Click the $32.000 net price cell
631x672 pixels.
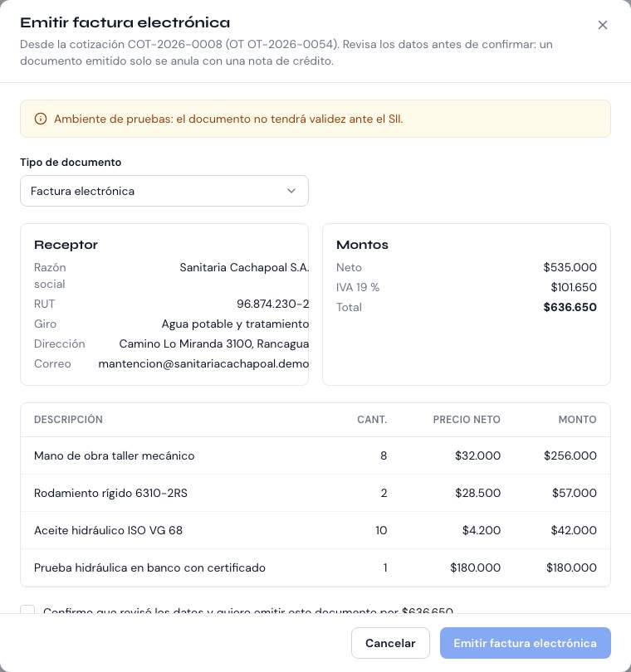pos(477,455)
